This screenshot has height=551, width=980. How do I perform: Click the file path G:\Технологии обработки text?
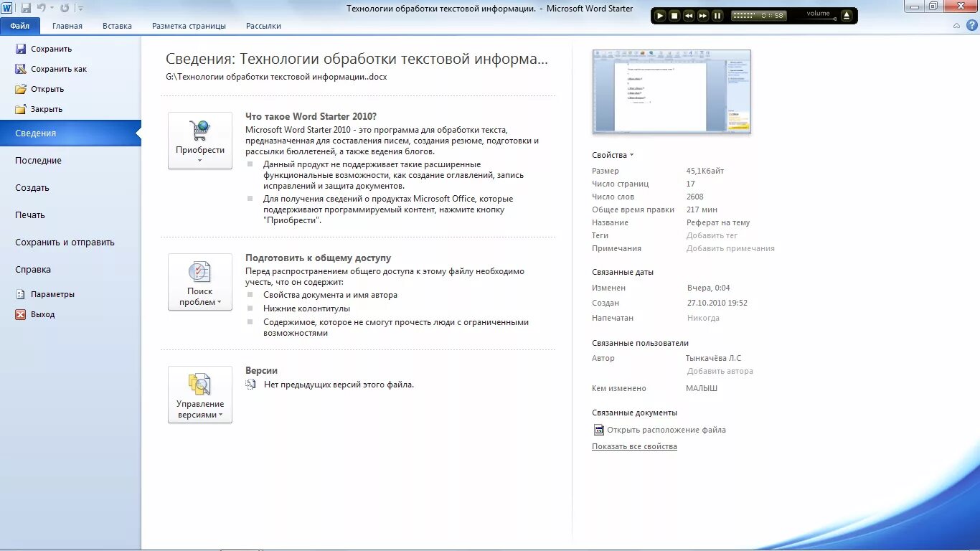point(276,76)
